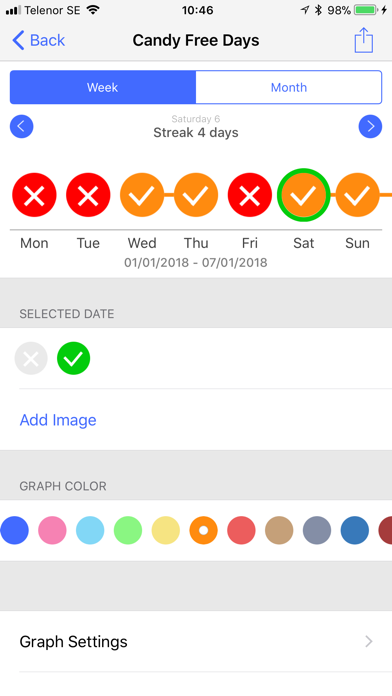Switch to the Week tab
Screen dimensions: 392x696
103,87
